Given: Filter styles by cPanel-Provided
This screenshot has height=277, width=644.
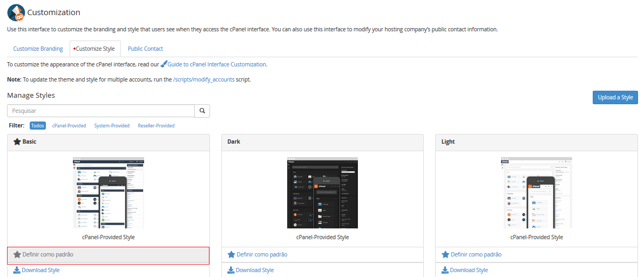Looking at the screenshot, I should pyautogui.click(x=69, y=126).
